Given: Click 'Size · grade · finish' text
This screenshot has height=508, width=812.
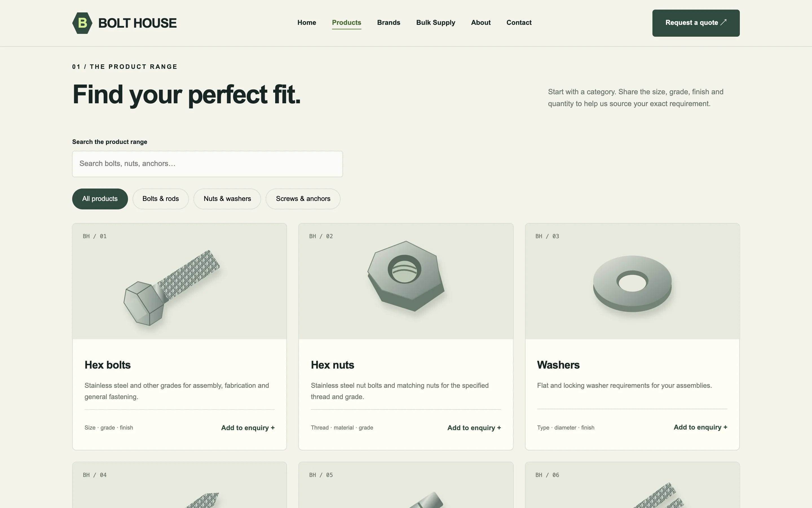Looking at the screenshot, I should click(109, 428).
